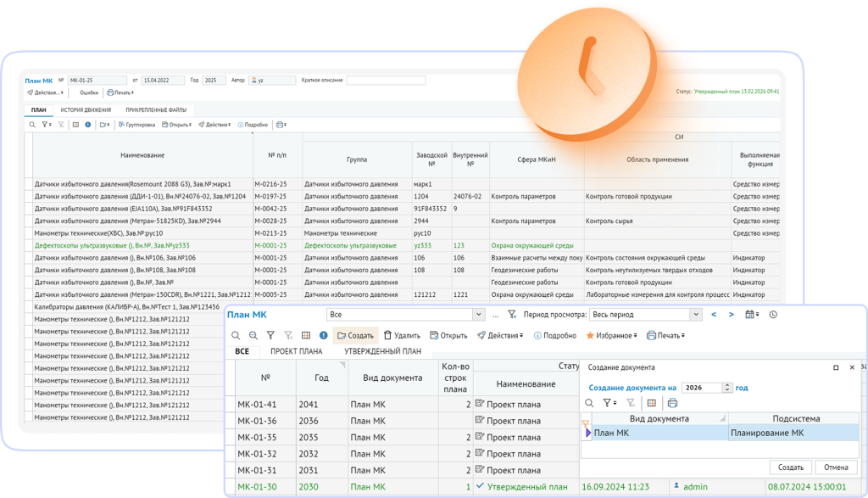
Task: Open the Печать dropdown in list toolbar
Action: pyautogui.click(x=666, y=336)
